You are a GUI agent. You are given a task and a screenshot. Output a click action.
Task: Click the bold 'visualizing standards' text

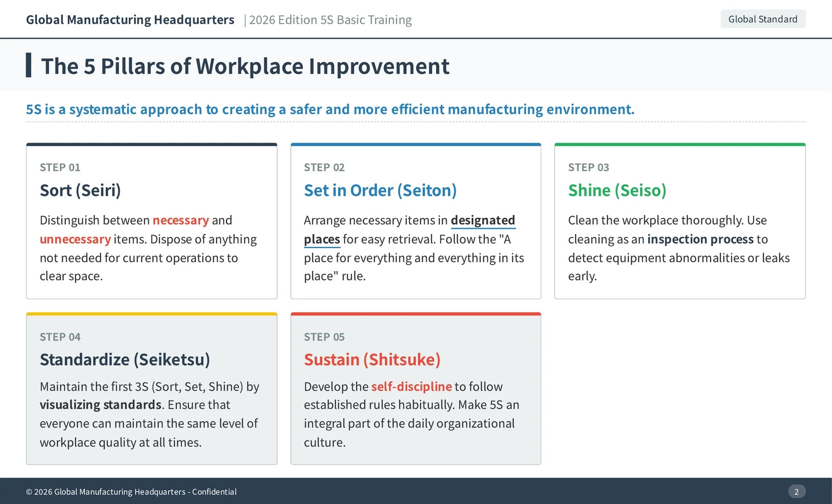click(100, 405)
